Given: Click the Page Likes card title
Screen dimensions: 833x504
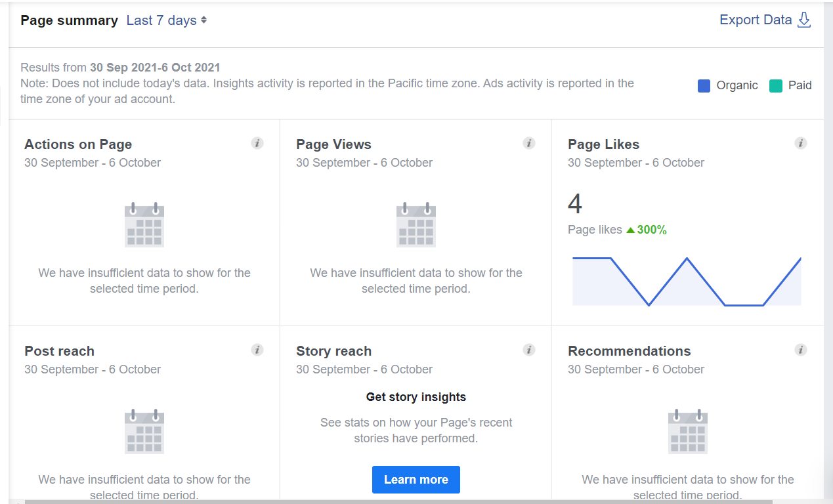Looking at the screenshot, I should point(603,144).
